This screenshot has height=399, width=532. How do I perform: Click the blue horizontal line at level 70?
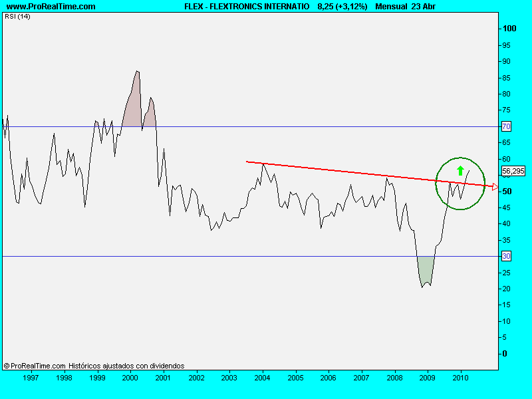point(251,126)
